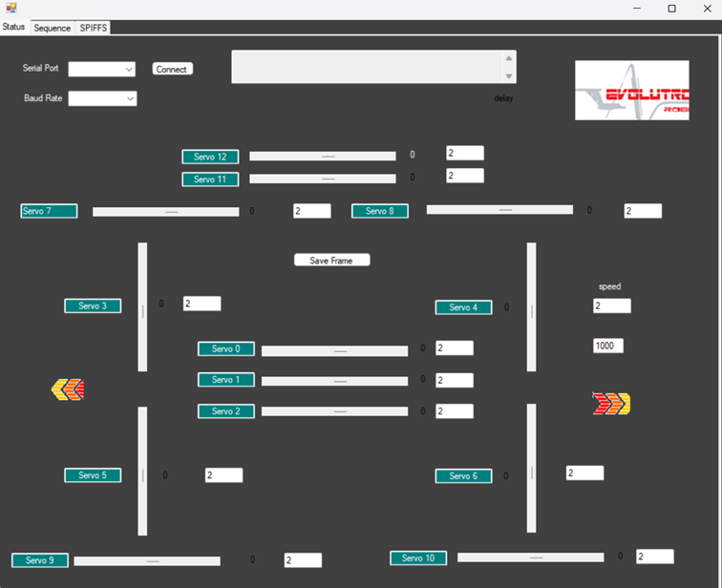Click the application icon in title bar
This screenshot has width=722, height=588.
(x=11, y=8)
